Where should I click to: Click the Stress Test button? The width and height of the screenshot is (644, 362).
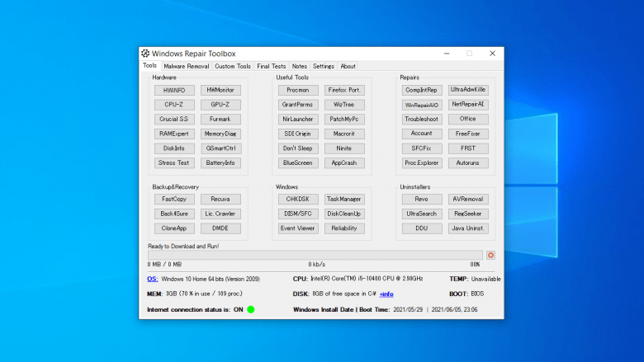(174, 162)
